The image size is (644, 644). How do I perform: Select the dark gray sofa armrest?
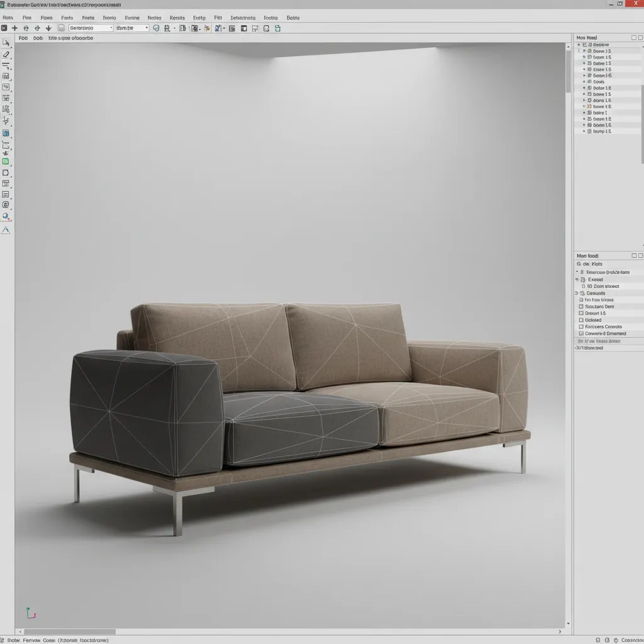(147, 413)
